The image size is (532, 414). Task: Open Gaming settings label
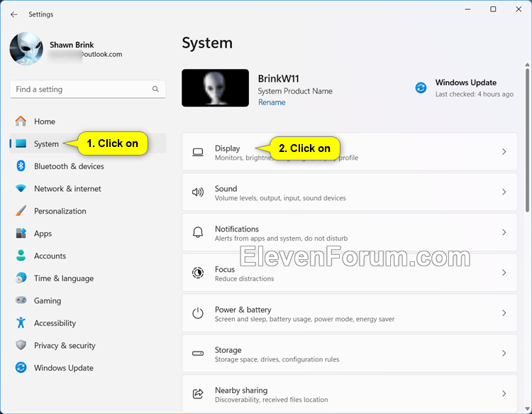48,301
